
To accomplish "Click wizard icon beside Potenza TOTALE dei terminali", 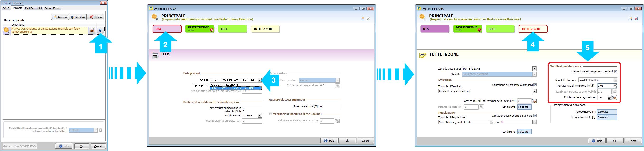I will [x=534, y=101].
